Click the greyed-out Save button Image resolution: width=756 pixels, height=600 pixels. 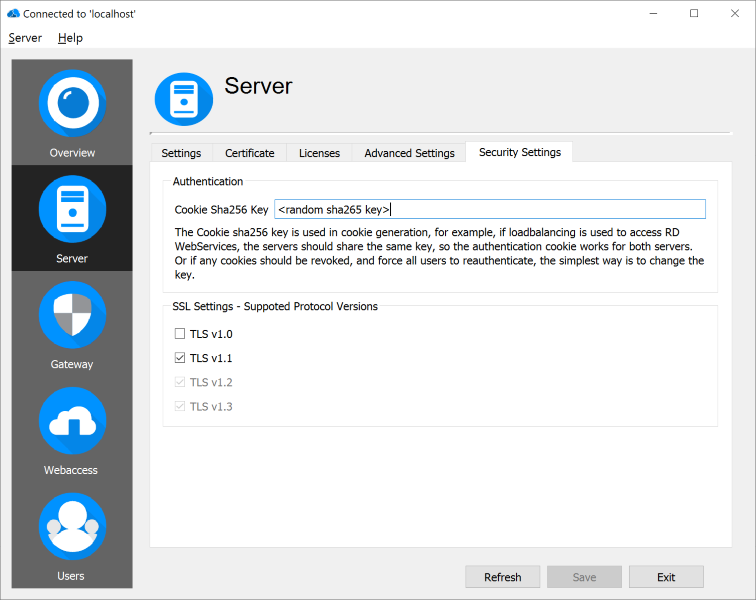584,577
